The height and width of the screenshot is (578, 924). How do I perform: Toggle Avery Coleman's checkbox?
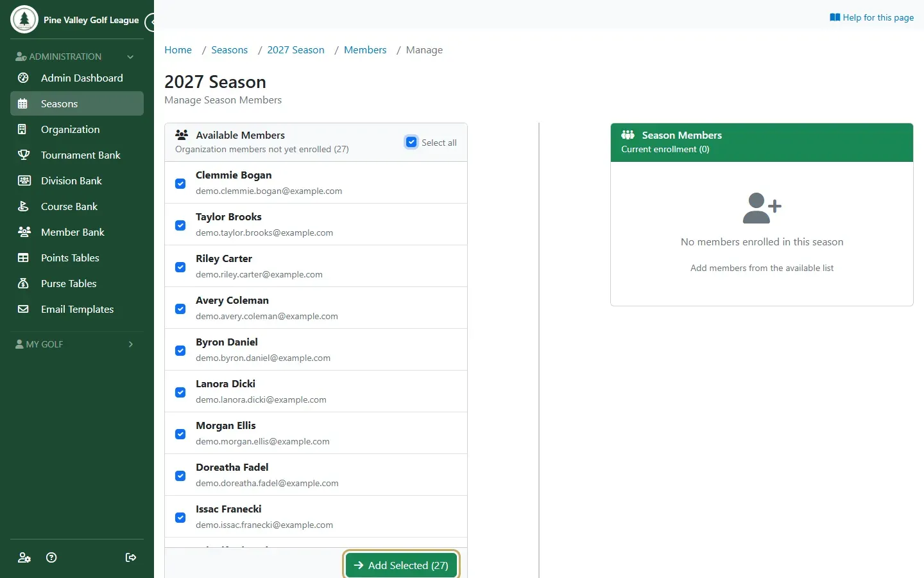click(x=180, y=309)
